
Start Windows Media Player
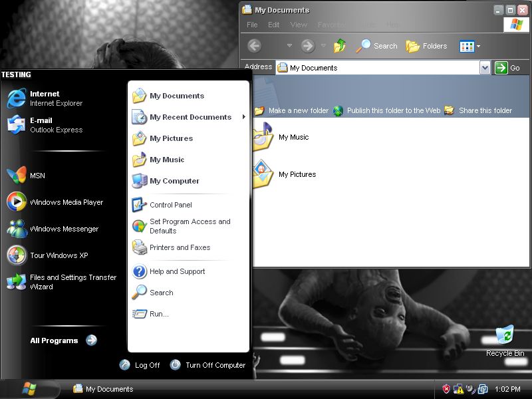pos(55,202)
